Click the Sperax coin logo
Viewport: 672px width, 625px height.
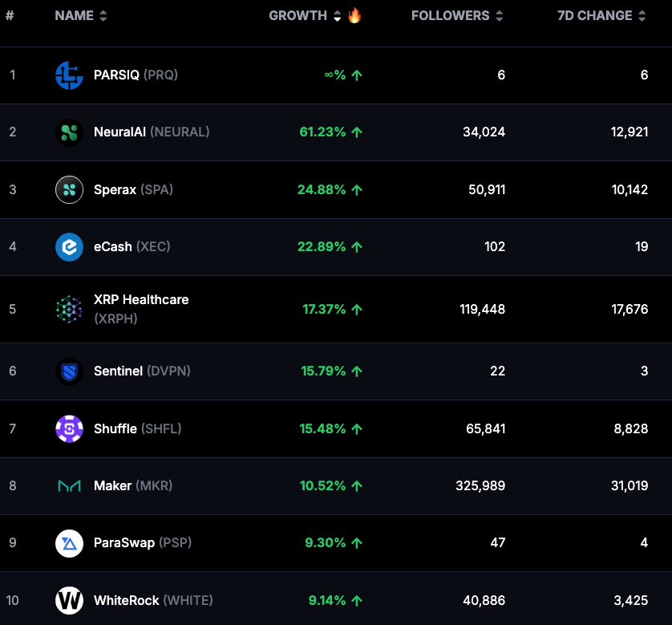tap(69, 189)
